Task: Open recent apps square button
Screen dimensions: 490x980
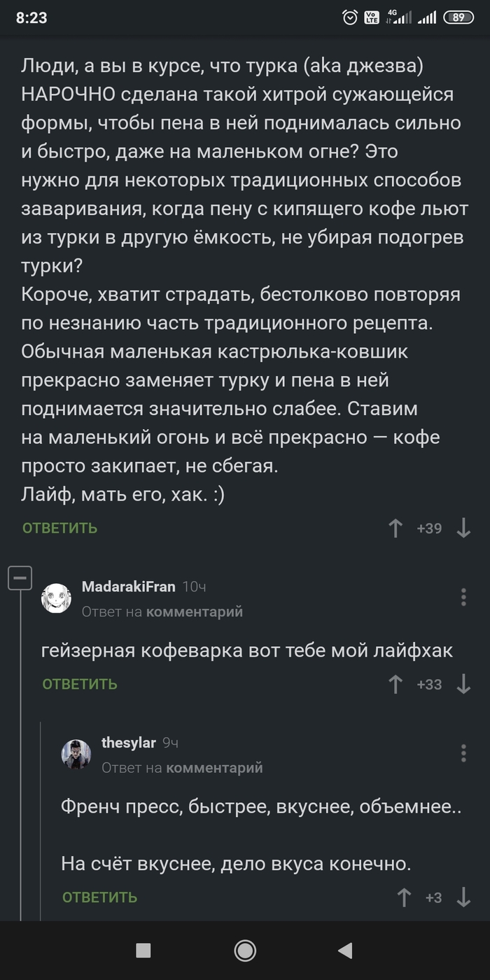Action: (143, 950)
